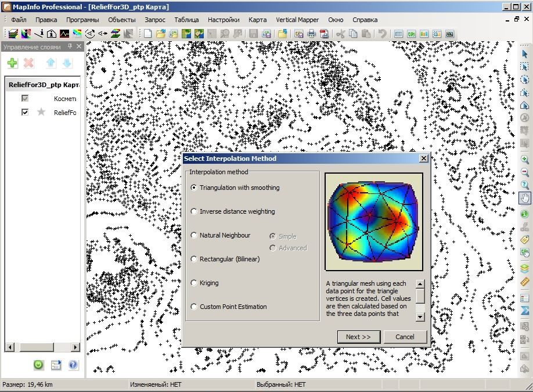Viewport: 533px width, 392px height.
Task: Choose the Marquee Select tool
Action: pos(524,66)
